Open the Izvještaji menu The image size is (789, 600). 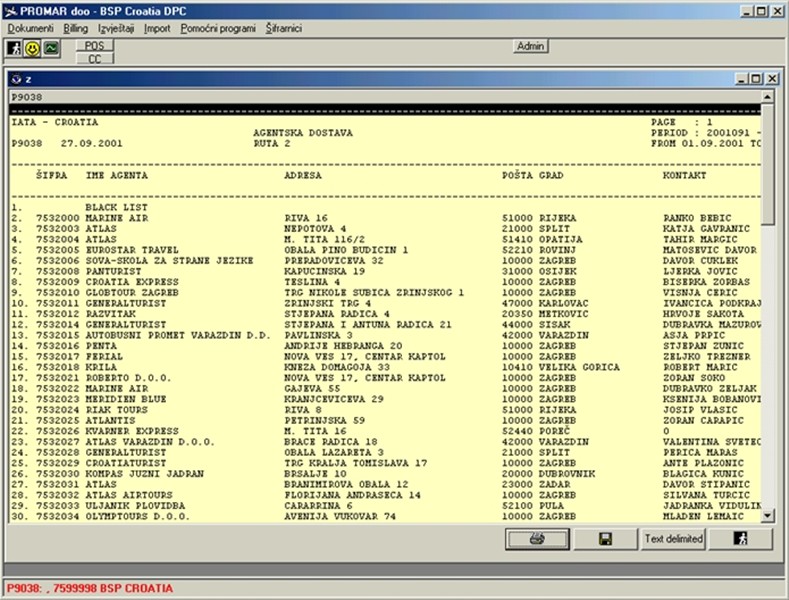116,29
